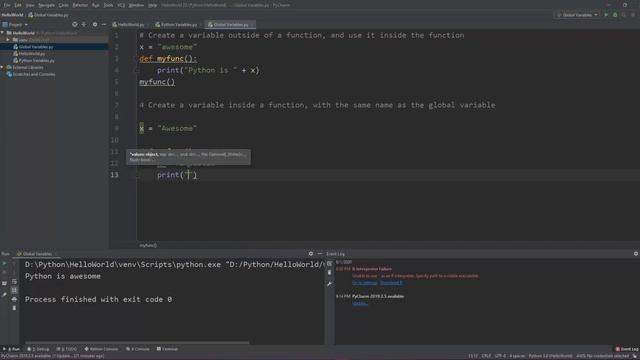Screen dimensions: 640x360
Task: Open the Navigate menu
Action: click(x=47, y=5)
